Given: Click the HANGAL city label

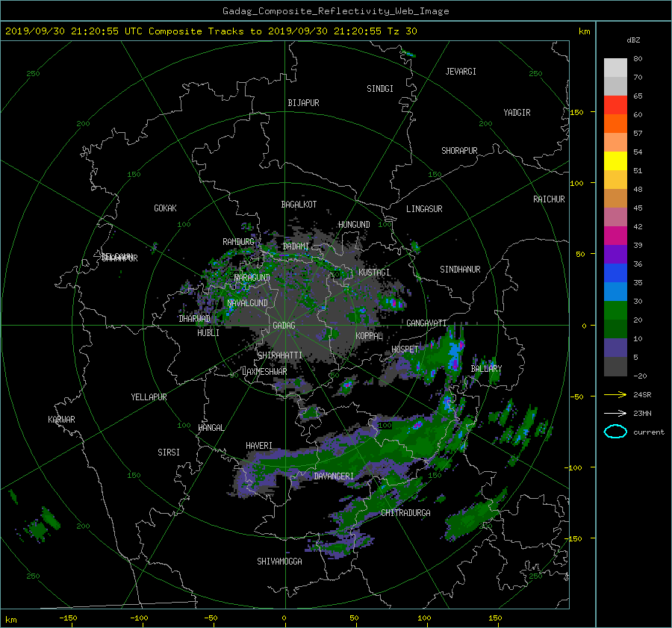Looking at the screenshot, I should pos(211,428).
